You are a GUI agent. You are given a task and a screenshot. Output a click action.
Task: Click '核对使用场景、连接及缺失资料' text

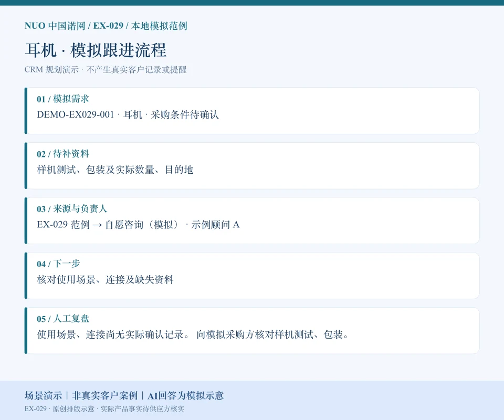105,279
